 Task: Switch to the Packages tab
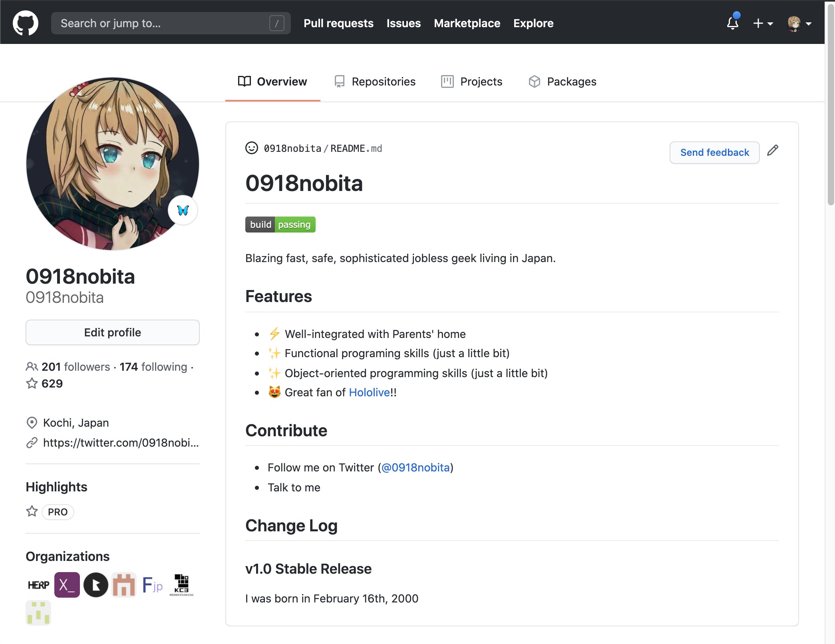coord(562,81)
